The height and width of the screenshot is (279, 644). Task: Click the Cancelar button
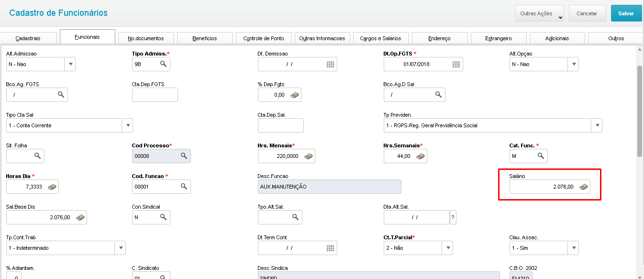pyautogui.click(x=587, y=13)
